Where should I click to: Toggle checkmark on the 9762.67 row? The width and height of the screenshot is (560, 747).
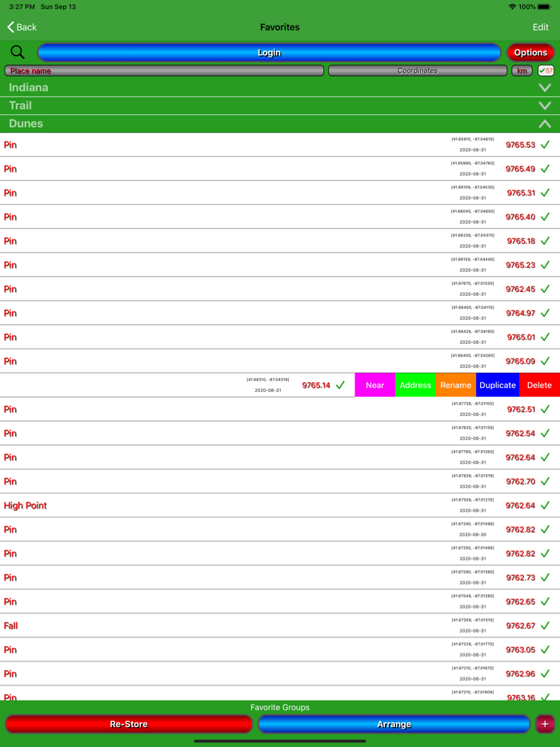(546, 625)
